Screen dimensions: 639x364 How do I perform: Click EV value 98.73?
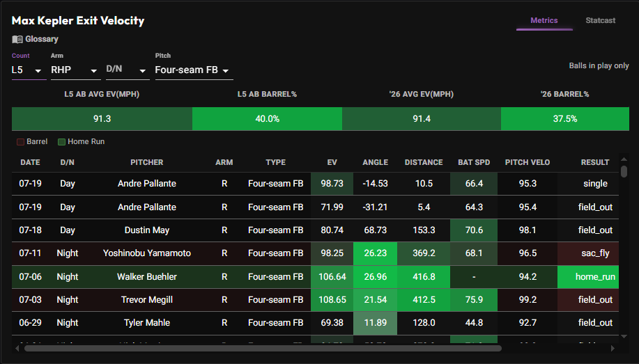click(x=332, y=184)
